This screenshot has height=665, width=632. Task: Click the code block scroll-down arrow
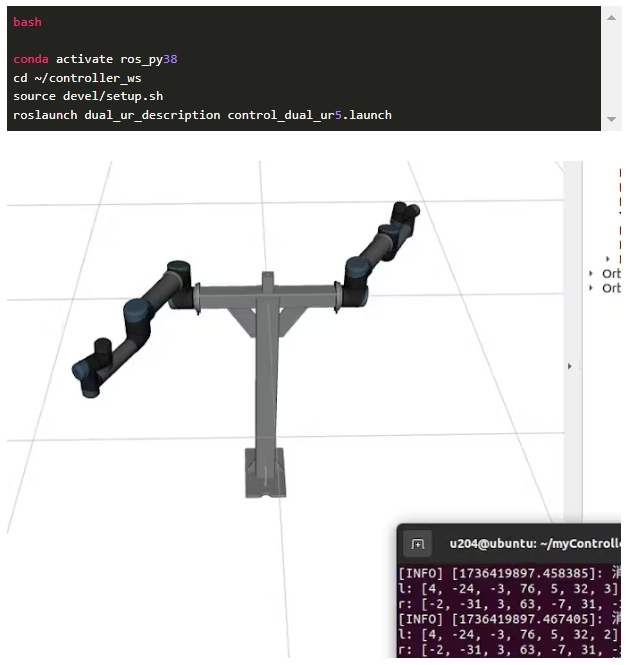(611, 119)
